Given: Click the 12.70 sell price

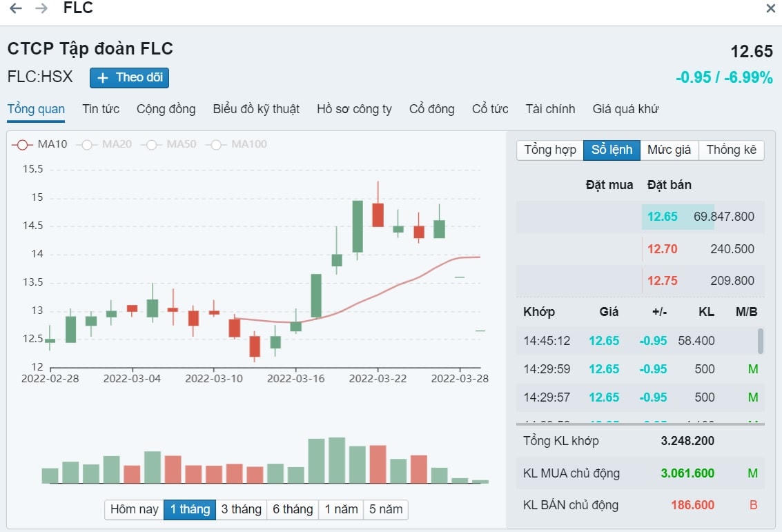Looking at the screenshot, I should pos(662,249).
